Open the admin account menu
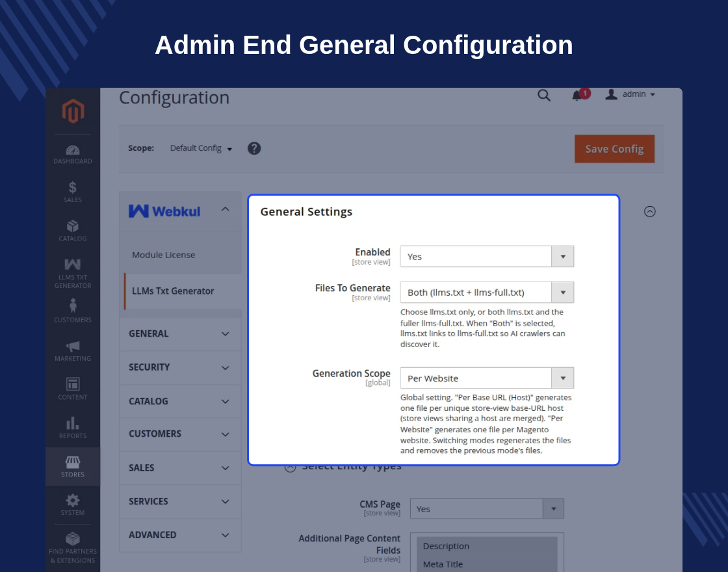Screen dimensions: 728x572 coord(630,94)
